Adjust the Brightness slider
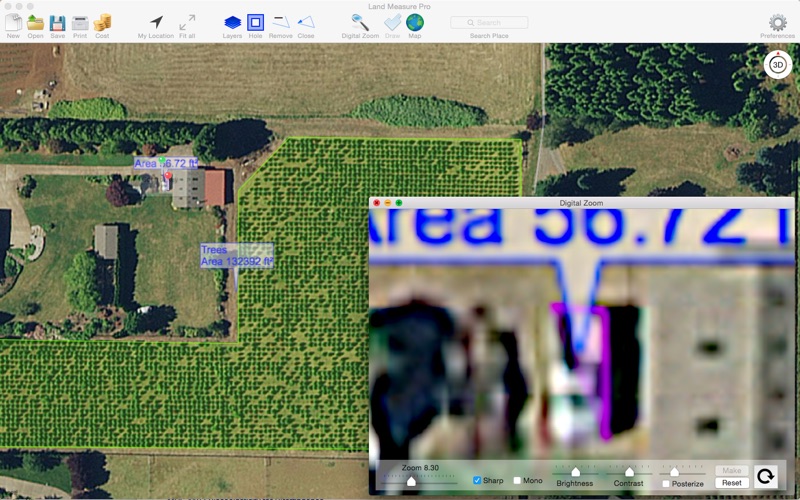The height and width of the screenshot is (500, 800). point(575,471)
